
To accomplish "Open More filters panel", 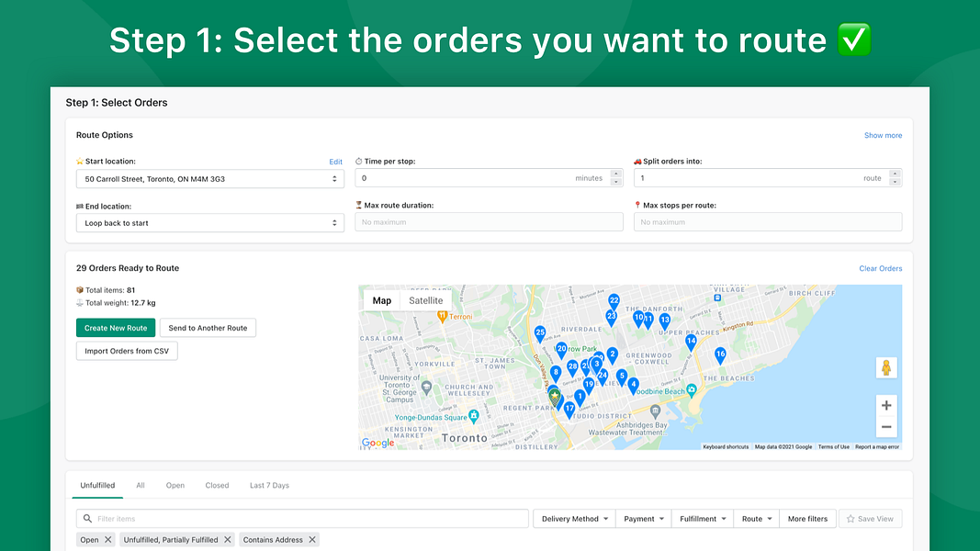I will [807, 519].
